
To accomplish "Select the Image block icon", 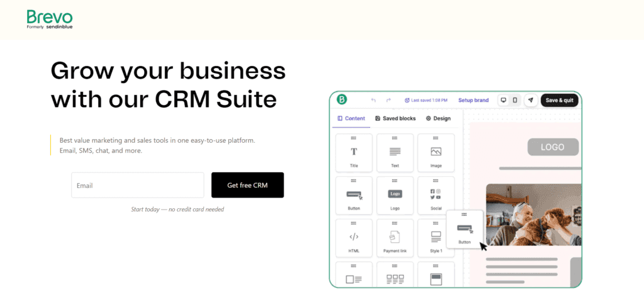I will click(x=436, y=153).
